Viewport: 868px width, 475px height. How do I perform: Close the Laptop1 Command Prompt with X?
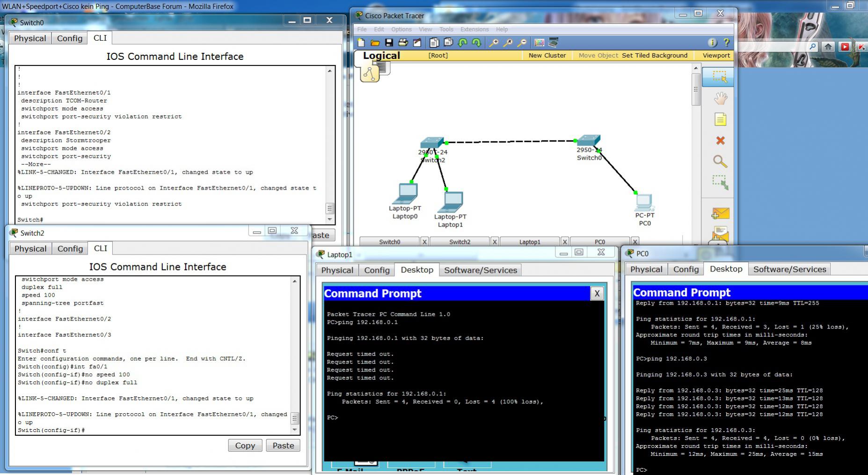coord(597,293)
